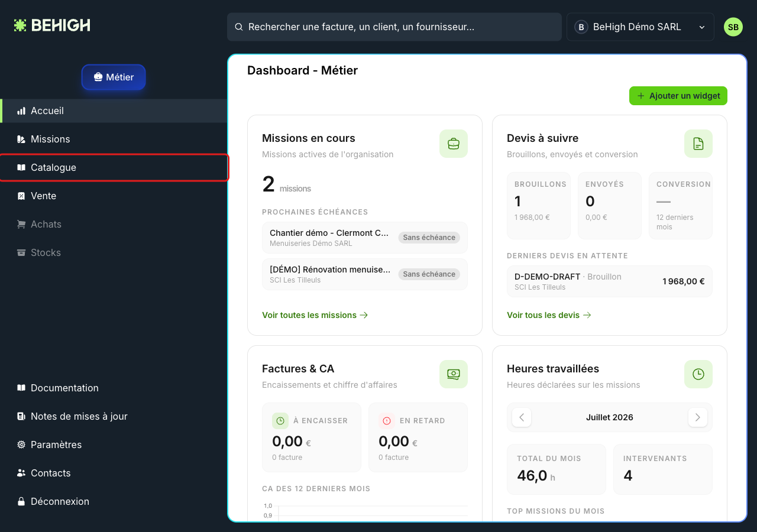This screenshot has height=532, width=757.
Task: Click the BeHigh logo
Action: pyautogui.click(x=52, y=25)
